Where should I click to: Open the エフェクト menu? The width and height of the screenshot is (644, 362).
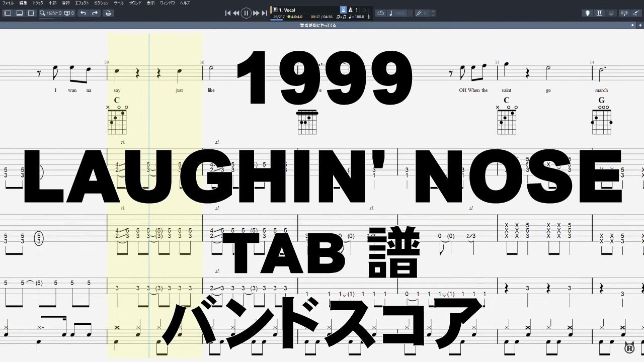pyautogui.click(x=81, y=3)
